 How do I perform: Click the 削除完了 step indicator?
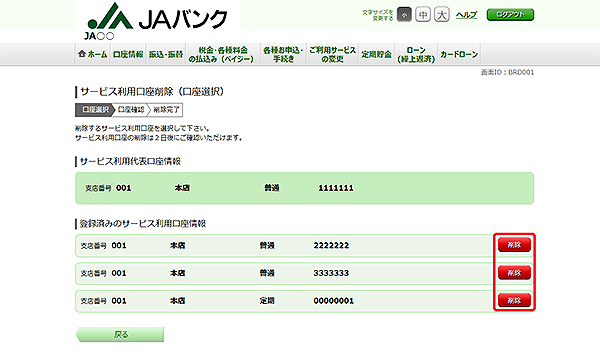[x=166, y=110]
